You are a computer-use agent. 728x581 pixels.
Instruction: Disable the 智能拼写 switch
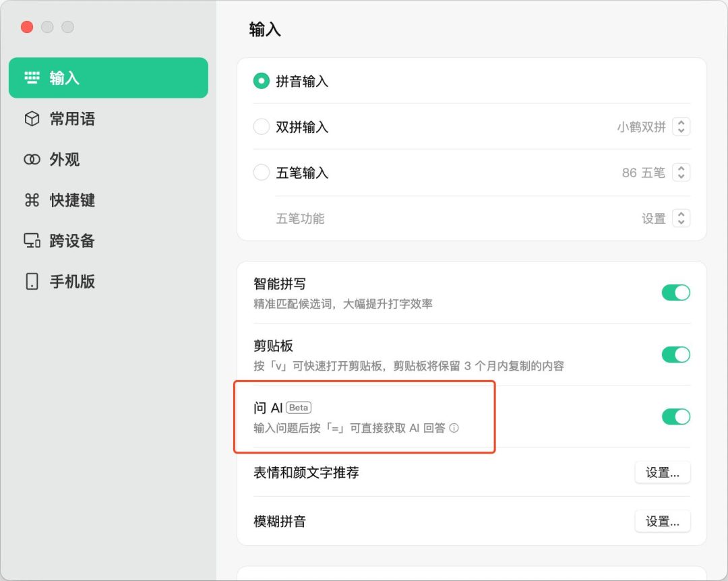tap(676, 293)
